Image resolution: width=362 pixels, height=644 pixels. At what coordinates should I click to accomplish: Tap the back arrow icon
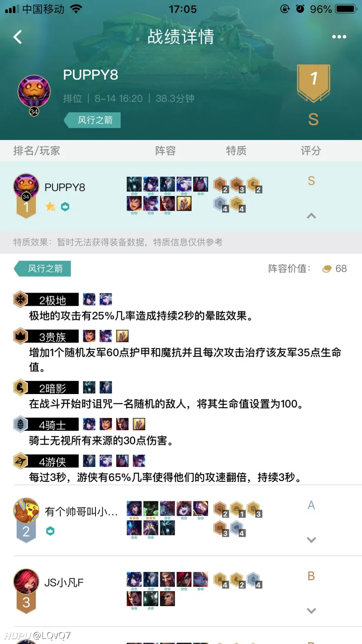pos(18,37)
